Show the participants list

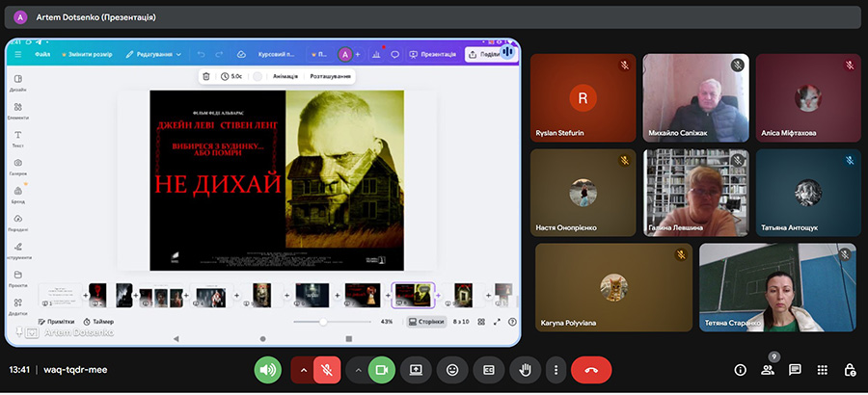tap(768, 370)
